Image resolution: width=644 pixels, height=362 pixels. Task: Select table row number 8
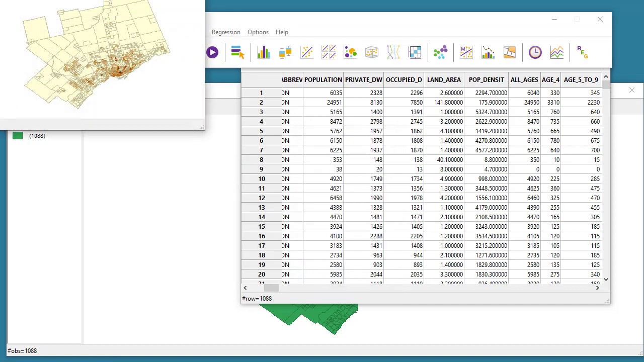(261, 160)
